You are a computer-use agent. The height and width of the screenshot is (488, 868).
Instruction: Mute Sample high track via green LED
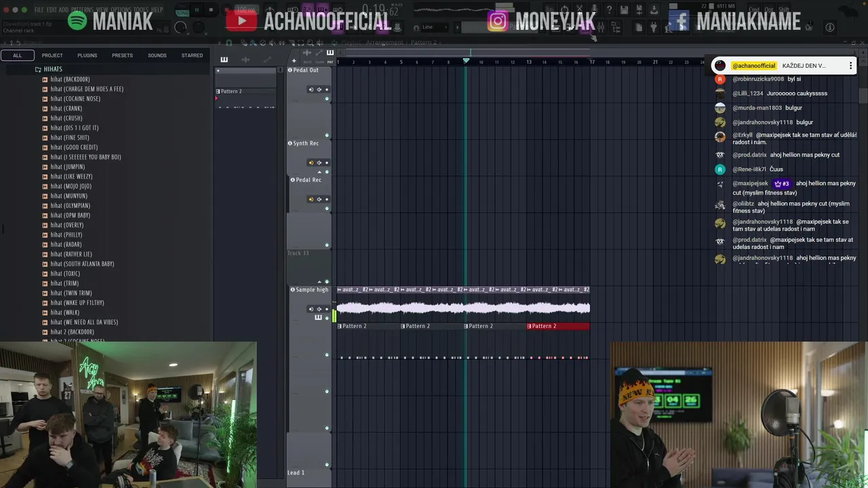pyautogui.click(x=327, y=317)
